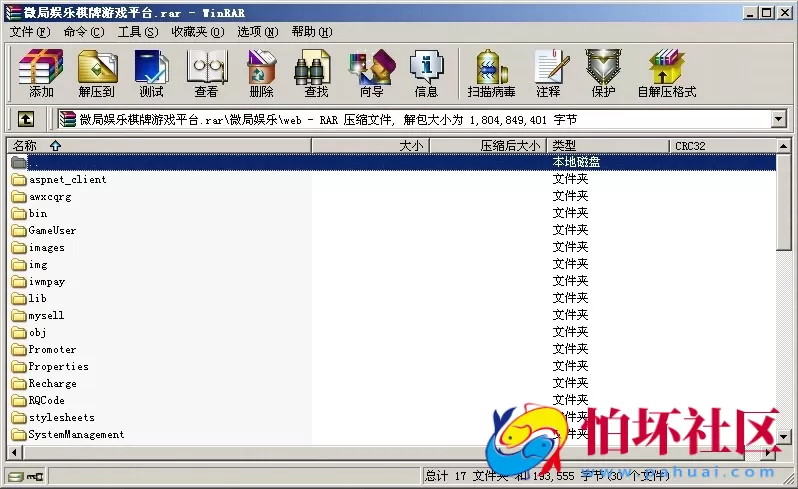798x489 pixels.
Task: Click vertical scrollbar up arrow
Action: 784,146
